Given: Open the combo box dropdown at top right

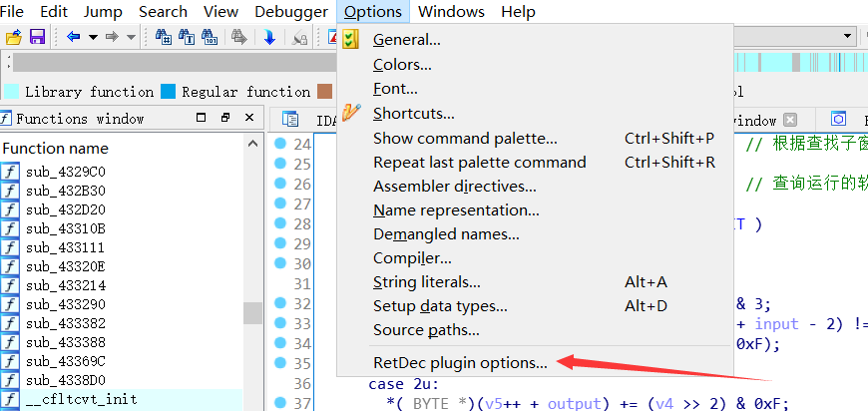Looking at the screenshot, I should click(x=847, y=37).
